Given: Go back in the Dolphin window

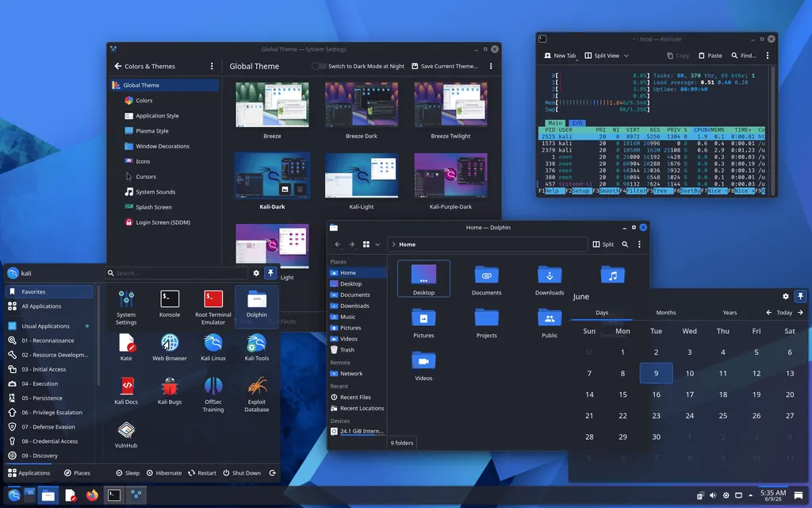Looking at the screenshot, I should point(338,244).
